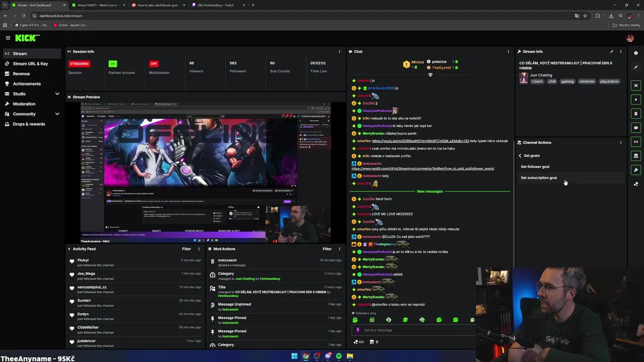Open Activity Feed three-dot menu
Screen dimensions: 644x362
[x=199, y=249]
